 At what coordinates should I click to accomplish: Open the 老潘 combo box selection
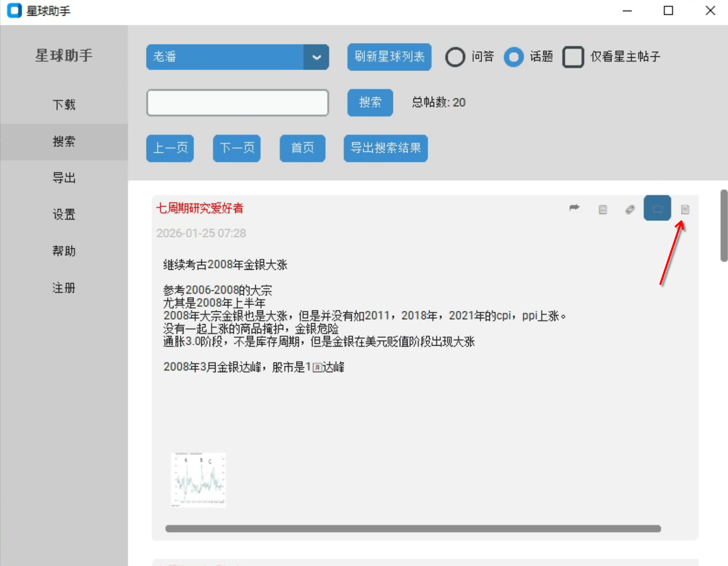pos(225,57)
